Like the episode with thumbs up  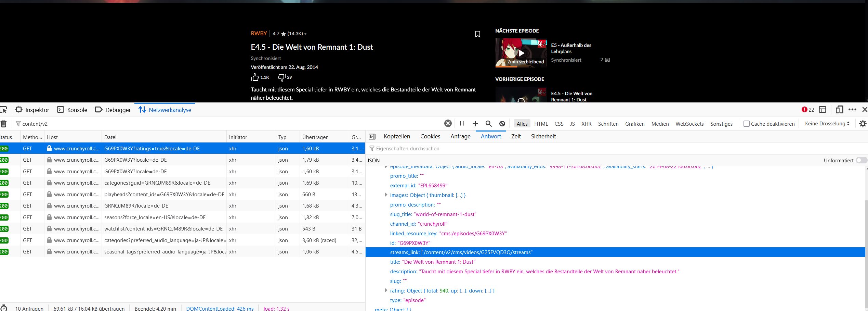tap(255, 77)
